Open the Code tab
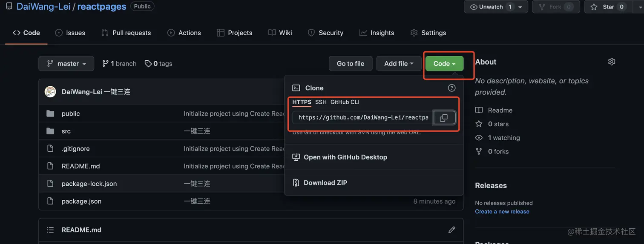644x244 pixels. (x=26, y=33)
